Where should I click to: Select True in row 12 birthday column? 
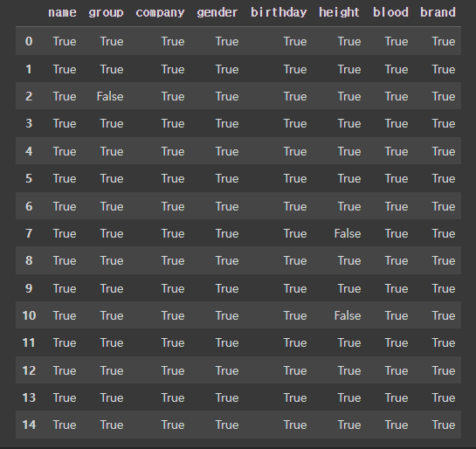tap(295, 370)
